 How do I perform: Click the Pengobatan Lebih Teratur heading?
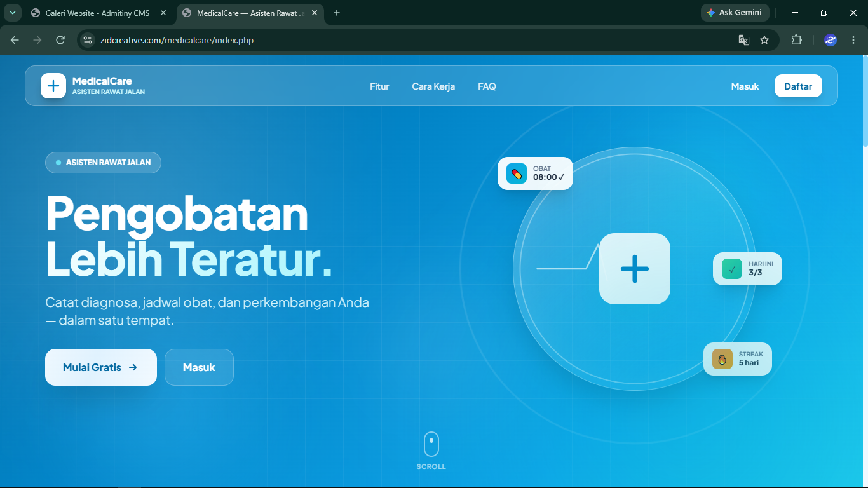189,236
